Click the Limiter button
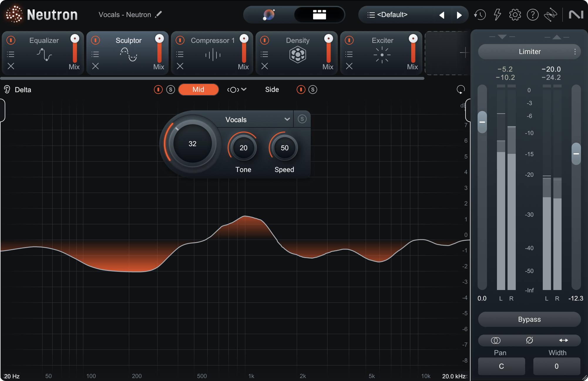 [529, 52]
